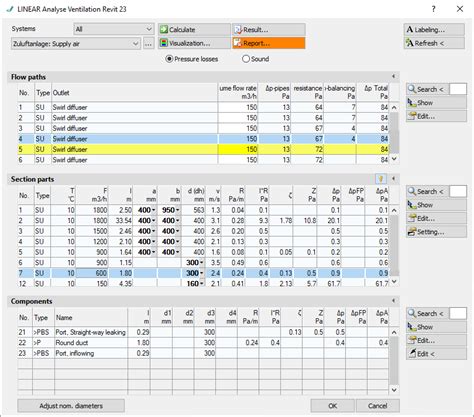
Task: Click the Section parts lightbulb hint icon
Action: click(381, 179)
